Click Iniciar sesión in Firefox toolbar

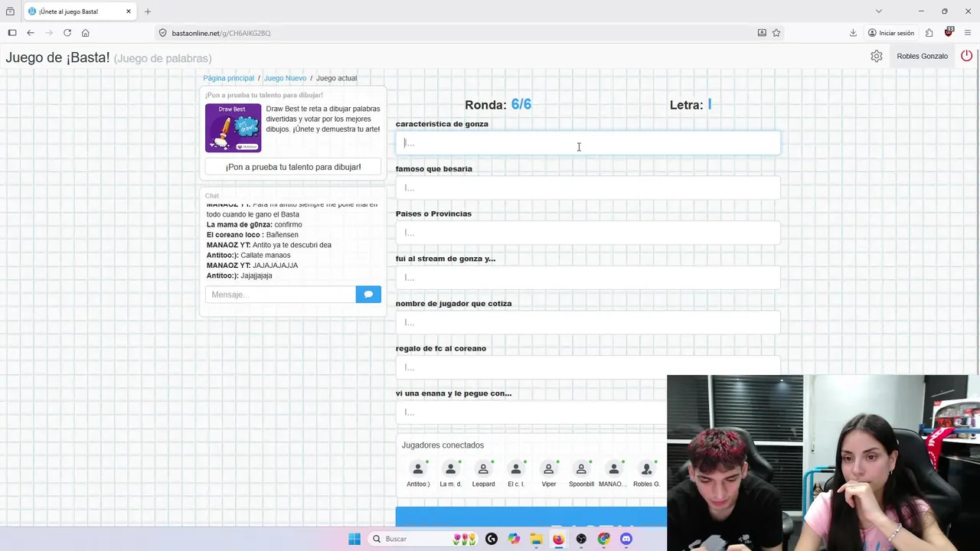pyautogui.click(x=891, y=33)
